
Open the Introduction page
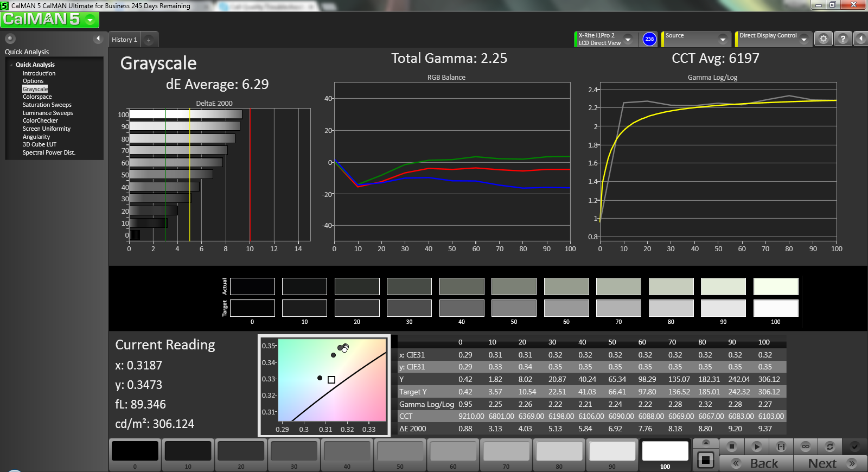pos(39,73)
